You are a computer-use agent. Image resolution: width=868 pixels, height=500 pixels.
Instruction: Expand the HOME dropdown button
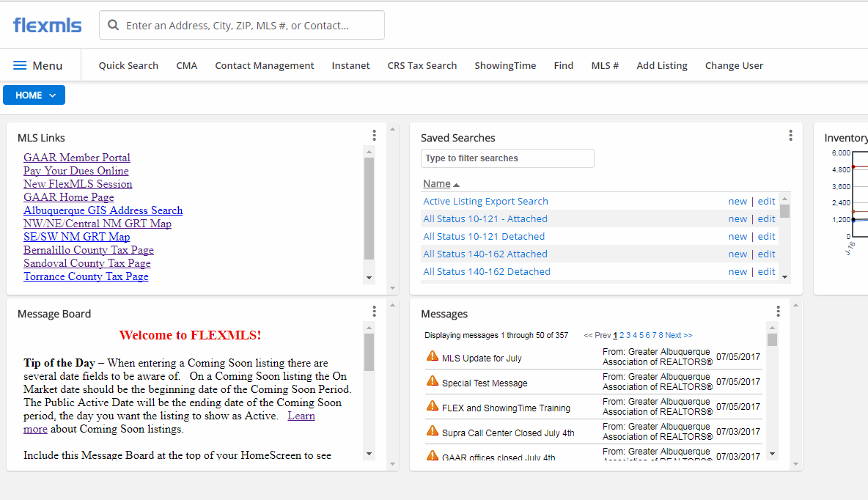pos(34,95)
